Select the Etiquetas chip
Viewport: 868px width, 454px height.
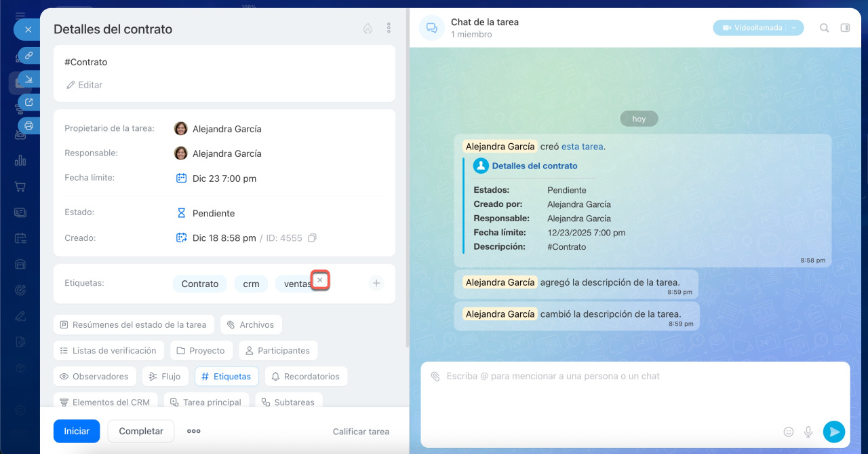click(x=226, y=377)
